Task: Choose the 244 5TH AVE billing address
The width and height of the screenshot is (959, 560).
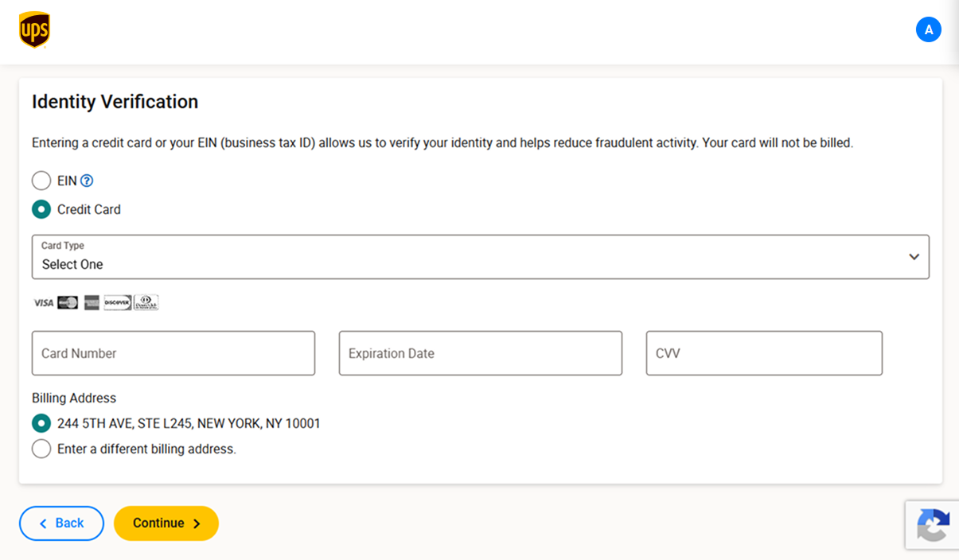Action: pyautogui.click(x=41, y=423)
